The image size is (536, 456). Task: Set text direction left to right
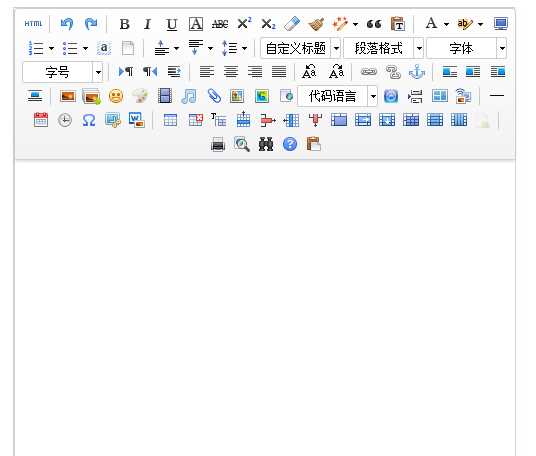[125, 72]
